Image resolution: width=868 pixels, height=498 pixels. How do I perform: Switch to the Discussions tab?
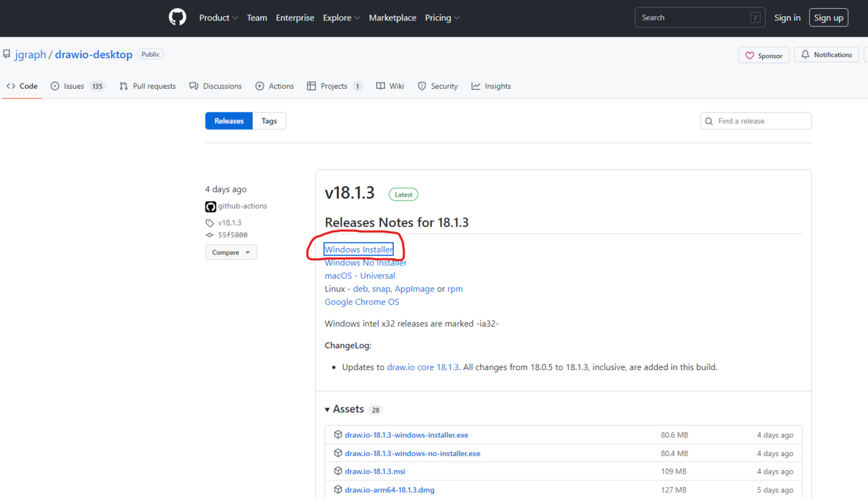216,86
